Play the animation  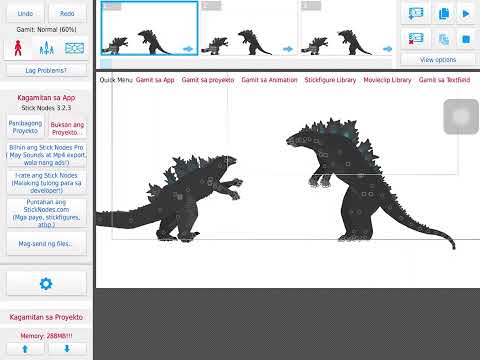coord(466,13)
